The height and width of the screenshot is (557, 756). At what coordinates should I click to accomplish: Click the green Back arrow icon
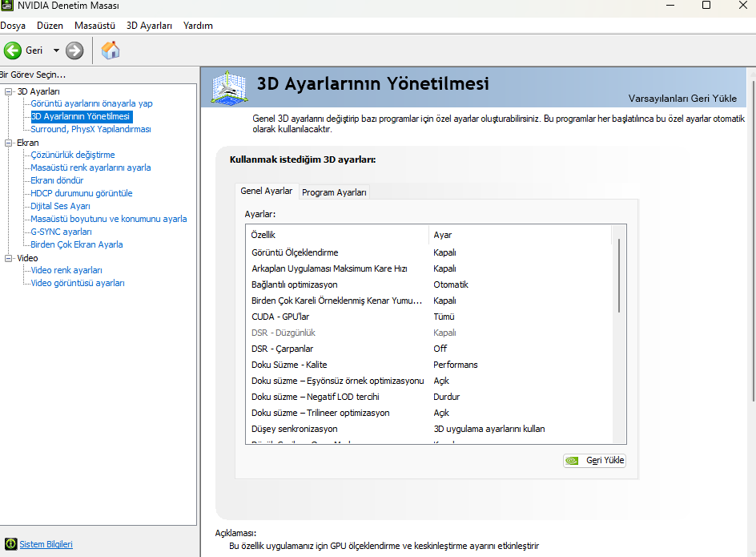click(x=13, y=50)
